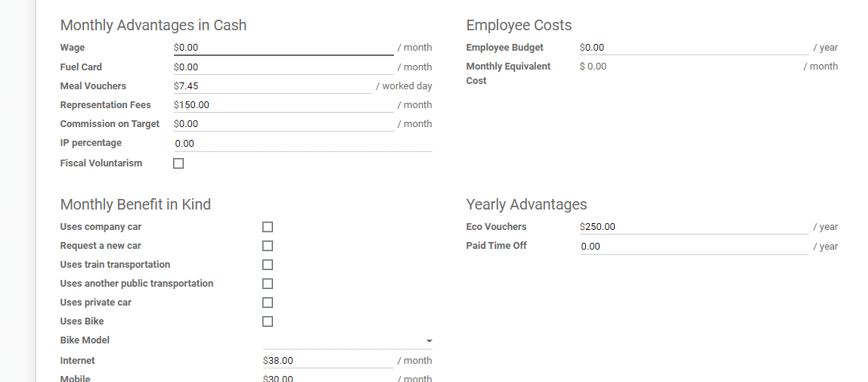
Task: Click the Representation Fees label
Action: (x=106, y=104)
